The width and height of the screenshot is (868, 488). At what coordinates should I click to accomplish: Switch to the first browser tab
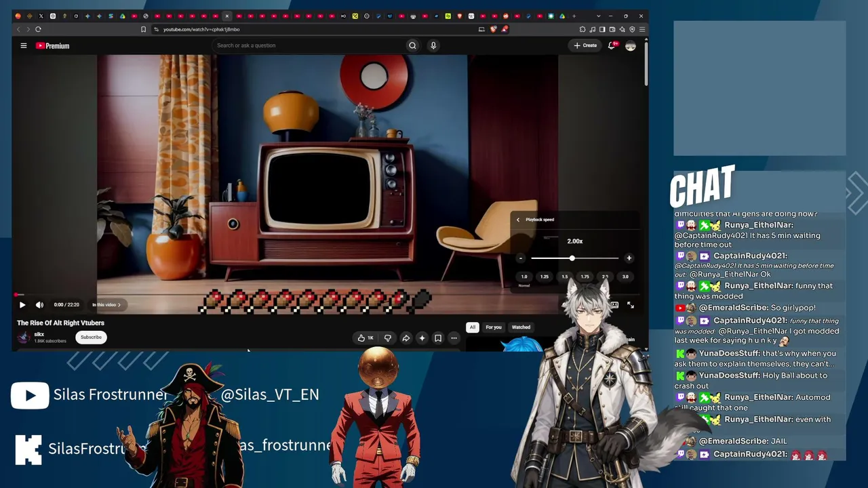[x=18, y=16]
